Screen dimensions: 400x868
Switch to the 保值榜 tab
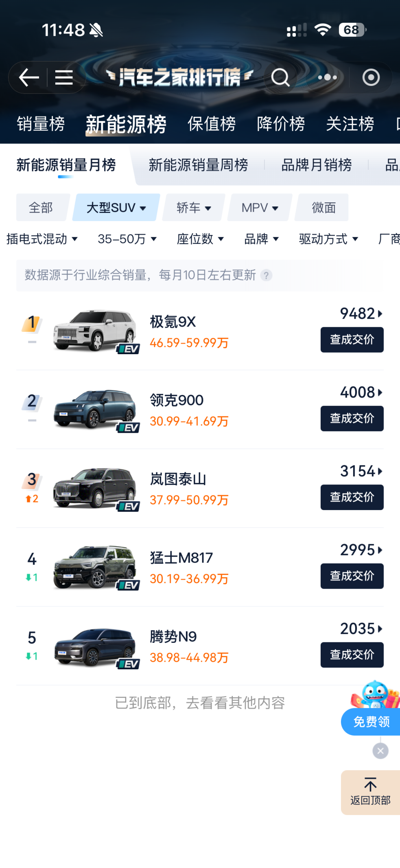click(x=212, y=124)
